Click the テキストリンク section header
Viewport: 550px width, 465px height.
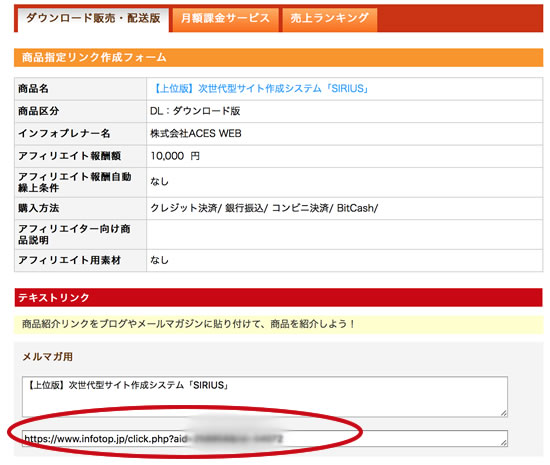point(279,297)
